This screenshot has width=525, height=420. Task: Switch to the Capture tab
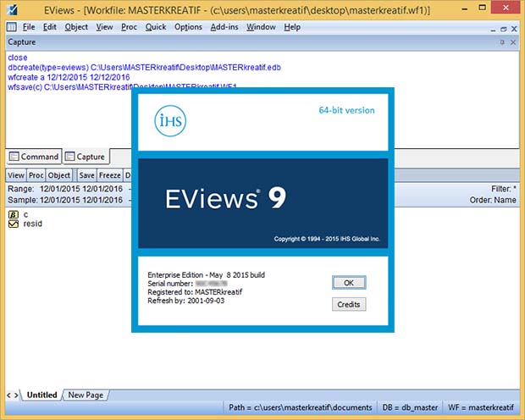coord(86,157)
